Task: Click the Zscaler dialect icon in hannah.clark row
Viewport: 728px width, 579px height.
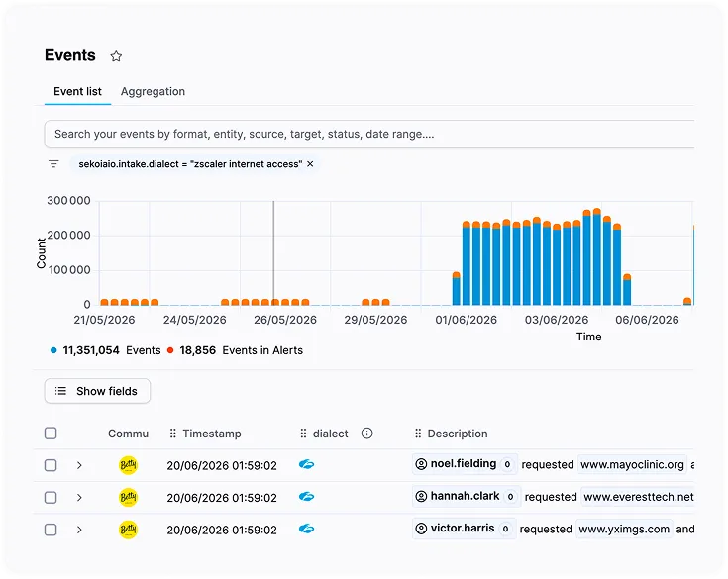Action: point(306,497)
